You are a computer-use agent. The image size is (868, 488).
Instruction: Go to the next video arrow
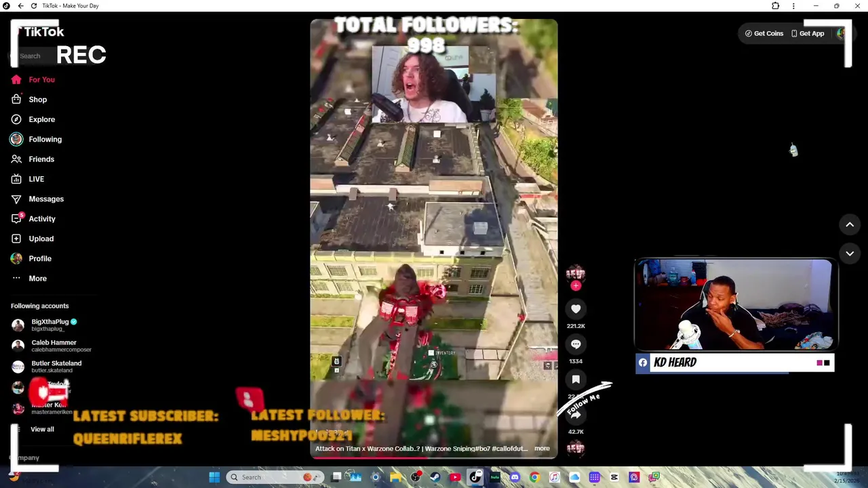click(x=850, y=253)
